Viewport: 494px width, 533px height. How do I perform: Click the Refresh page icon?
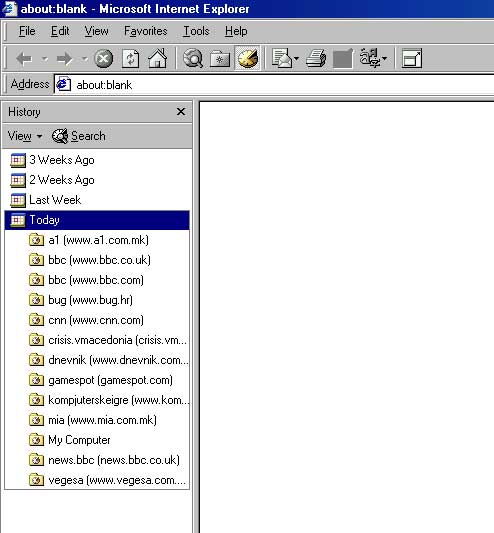[131, 59]
